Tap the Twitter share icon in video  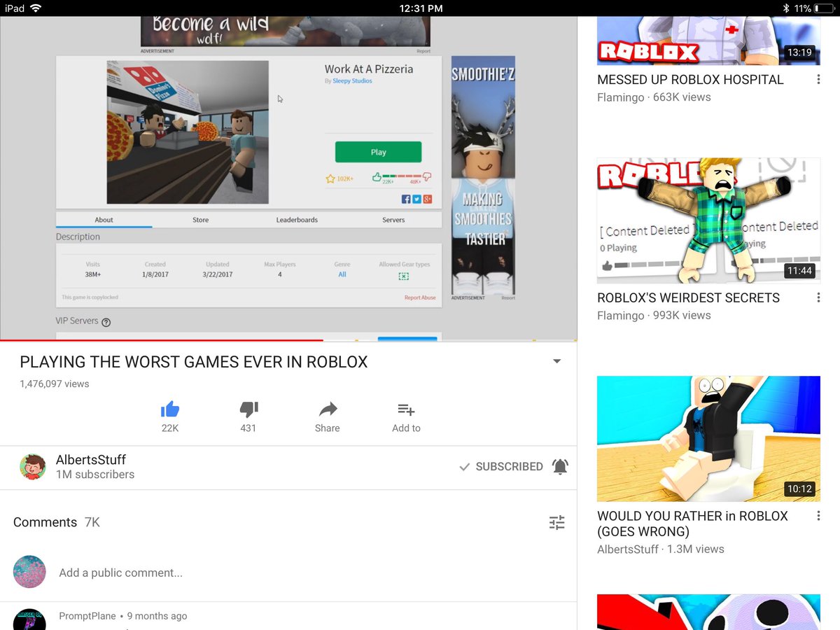pos(416,199)
